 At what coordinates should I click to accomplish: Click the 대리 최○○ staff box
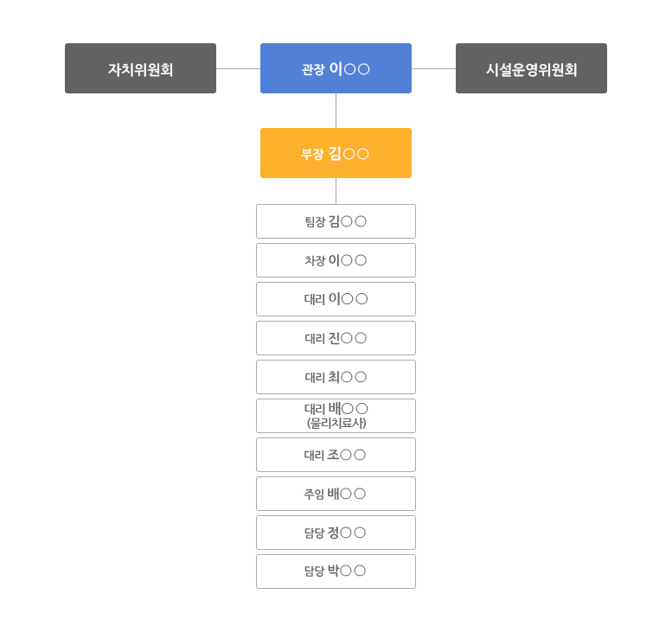tap(336, 377)
